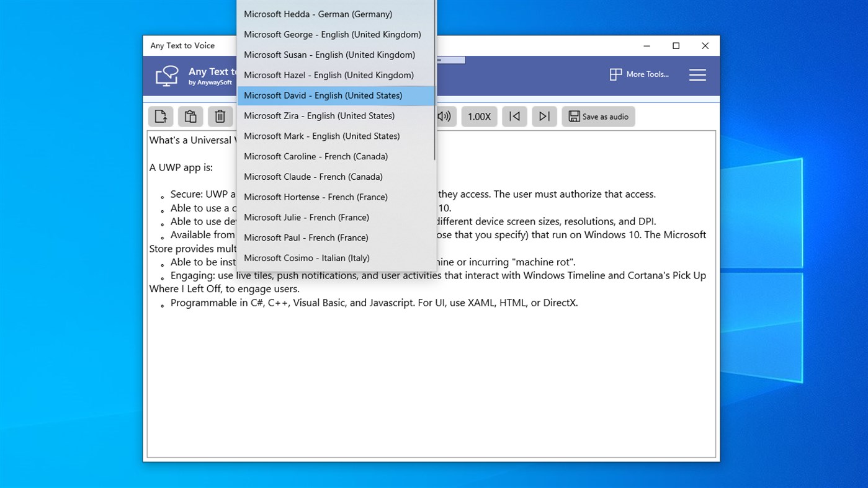This screenshot has width=868, height=488.
Task: Select Microsoft Mark English voice
Action: (321, 136)
